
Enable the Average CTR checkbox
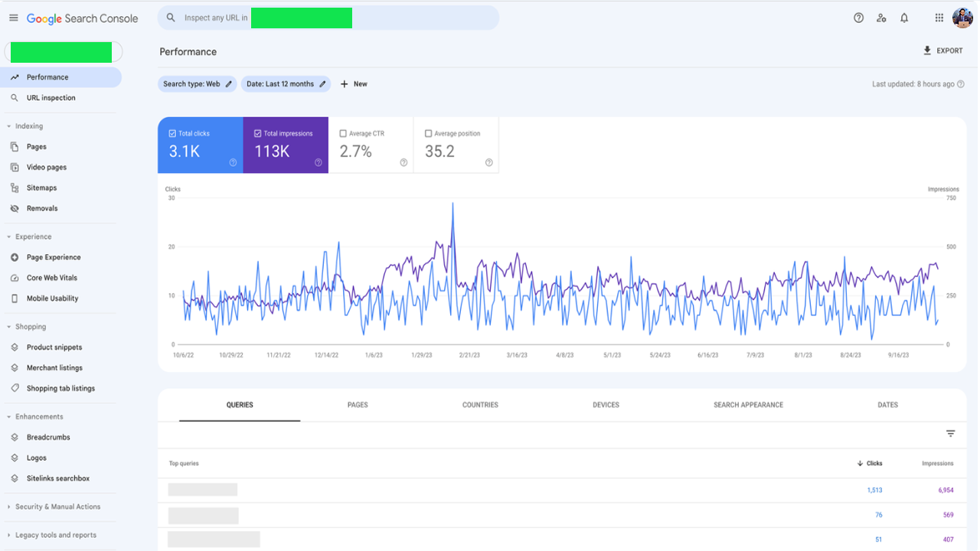[x=343, y=133]
